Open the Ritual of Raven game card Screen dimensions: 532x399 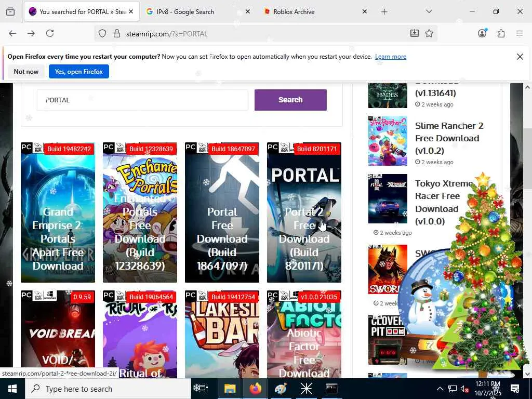pyautogui.click(x=140, y=334)
